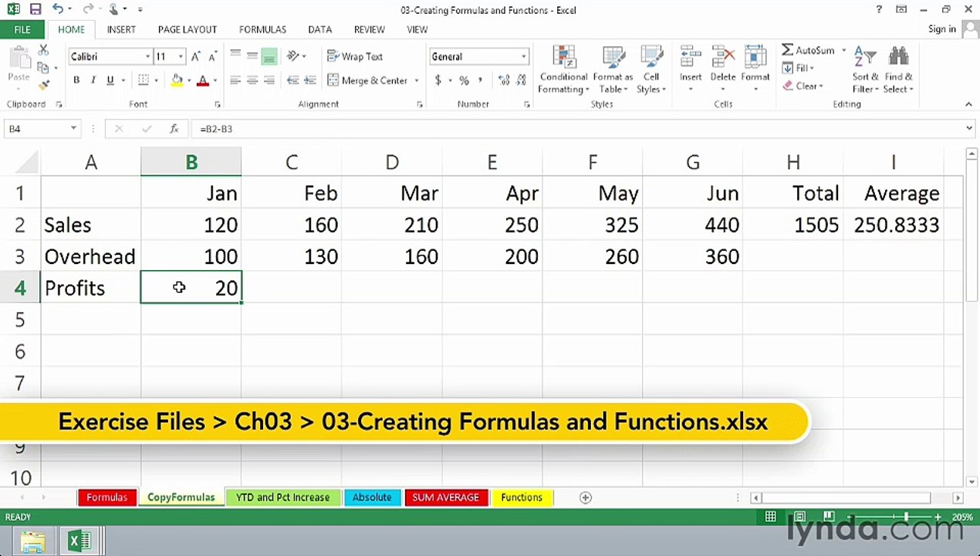This screenshot has width=980, height=556.
Task: Cut the selection with the scissors icon
Action: tap(44, 49)
